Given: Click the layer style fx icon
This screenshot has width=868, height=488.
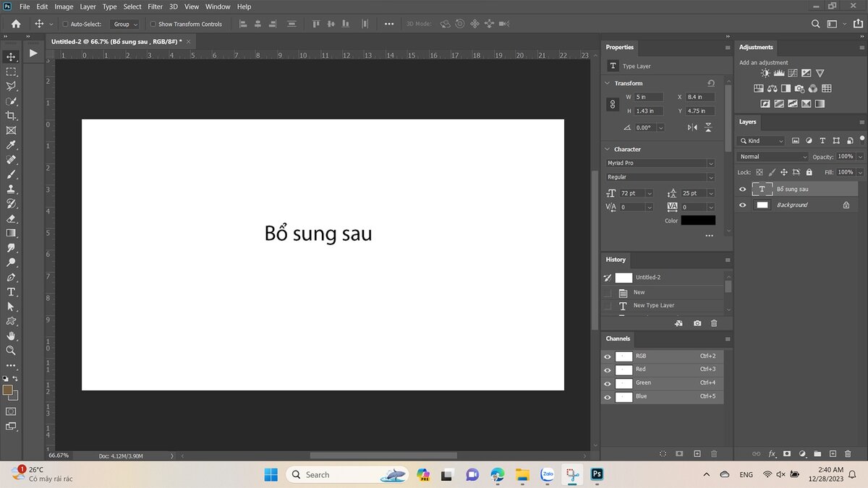Looking at the screenshot, I should (772, 454).
